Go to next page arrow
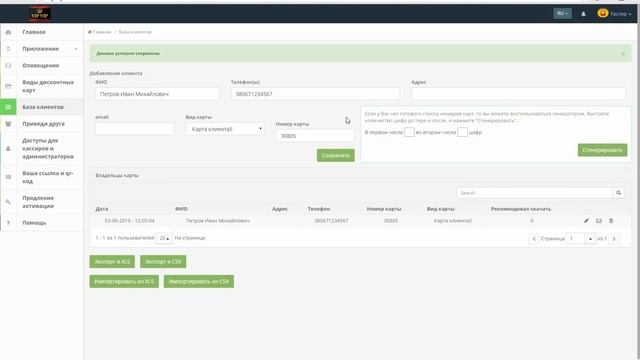The height and width of the screenshot is (360, 640). point(614,238)
